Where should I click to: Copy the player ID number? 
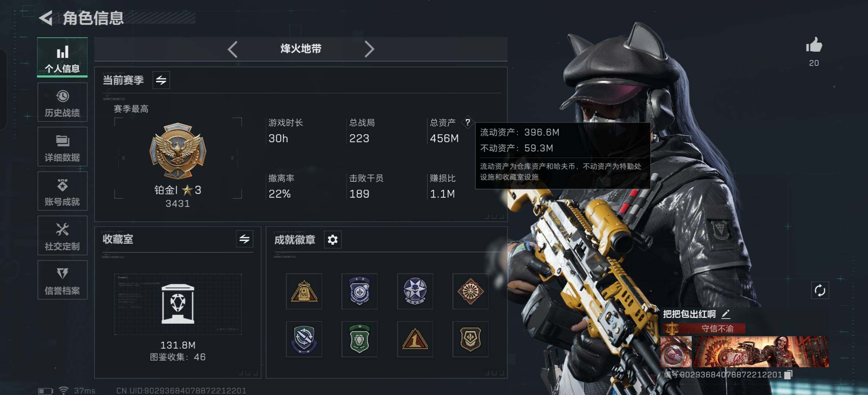[x=789, y=375]
